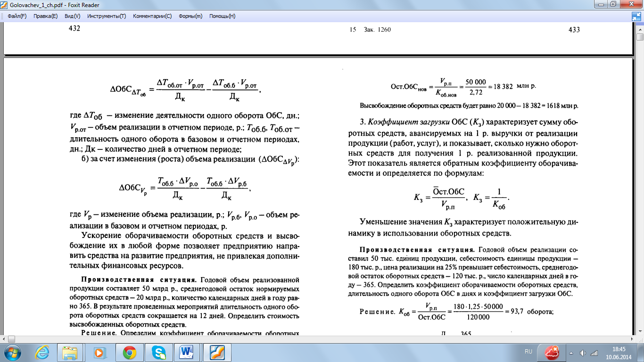Click the network signal tray icon
Image resolution: width=644 pixels, height=362 pixels.
click(594, 353)
